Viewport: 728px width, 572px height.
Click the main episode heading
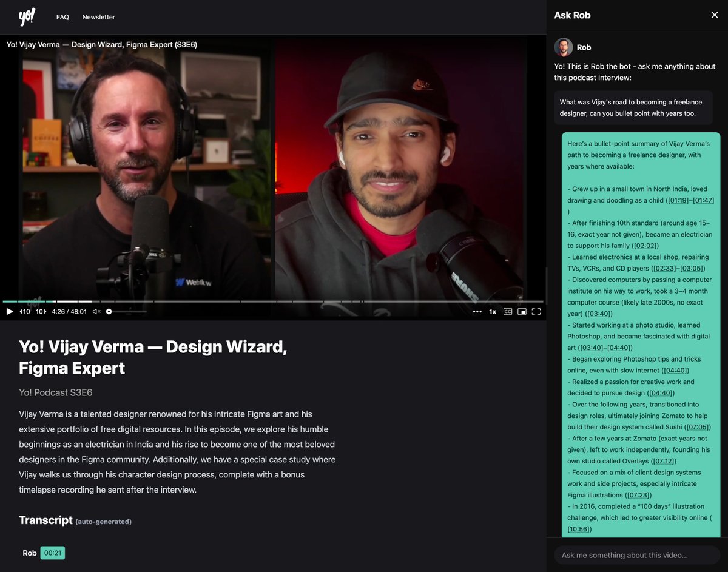click(153, 357)
